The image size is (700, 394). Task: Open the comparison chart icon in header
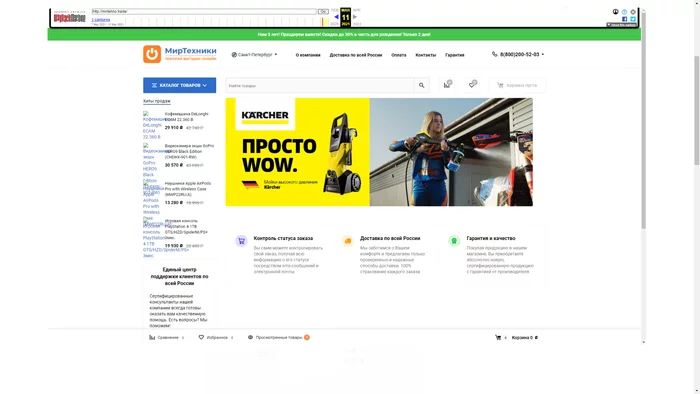click(447, 85)
